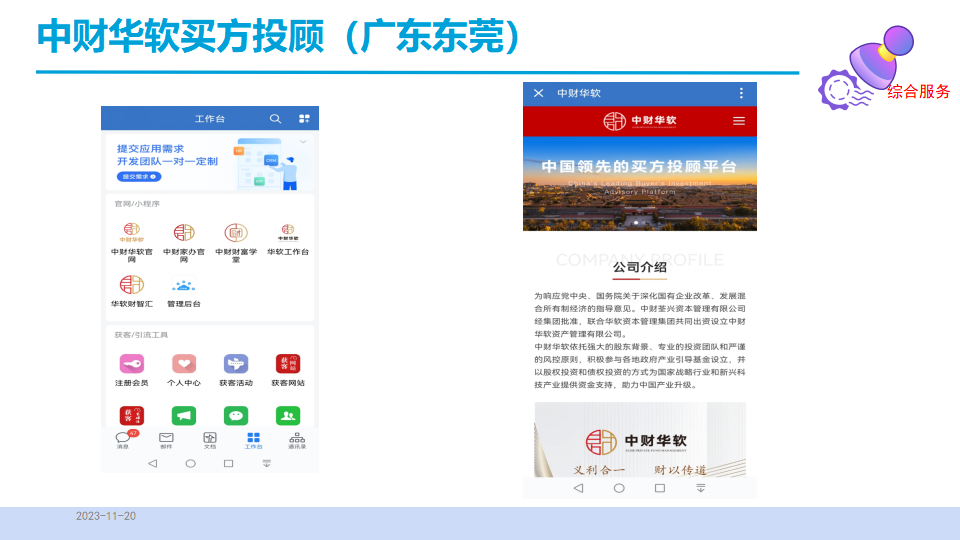This screenshot has height=540, width=960.
Task: Click the slide title 中财华软买方投顾
Action: 181,37
